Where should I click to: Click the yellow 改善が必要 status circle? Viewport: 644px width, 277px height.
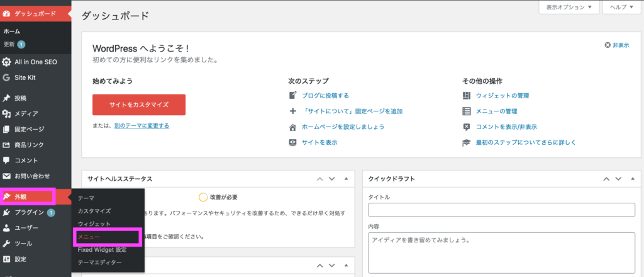[x=203, y=197]
